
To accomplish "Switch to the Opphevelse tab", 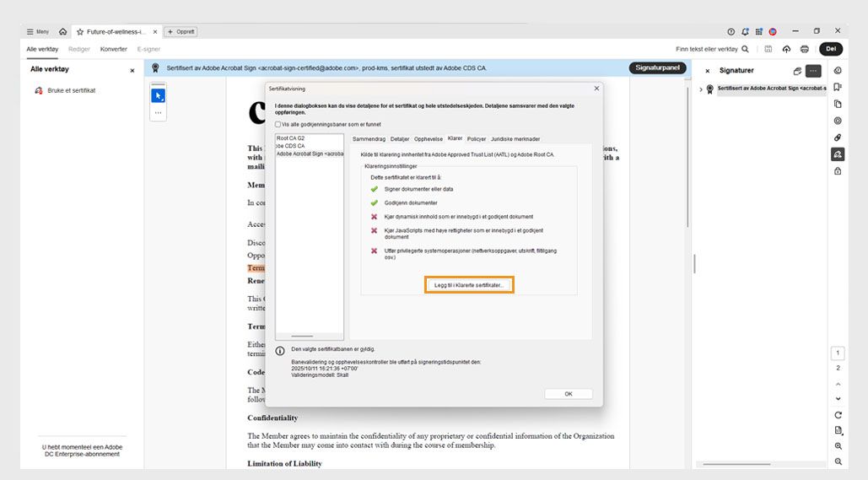I will pyautogui.click(x=429, y=139).
